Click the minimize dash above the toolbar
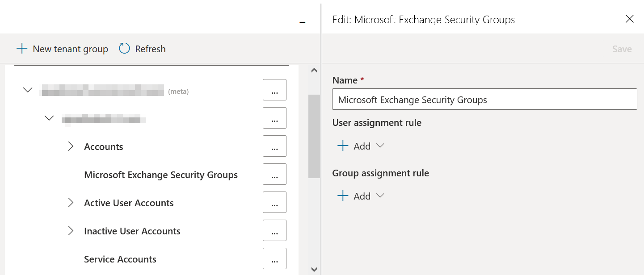This screenshot has height=275, width=644. pyautogui.click(x=303, y=22)
